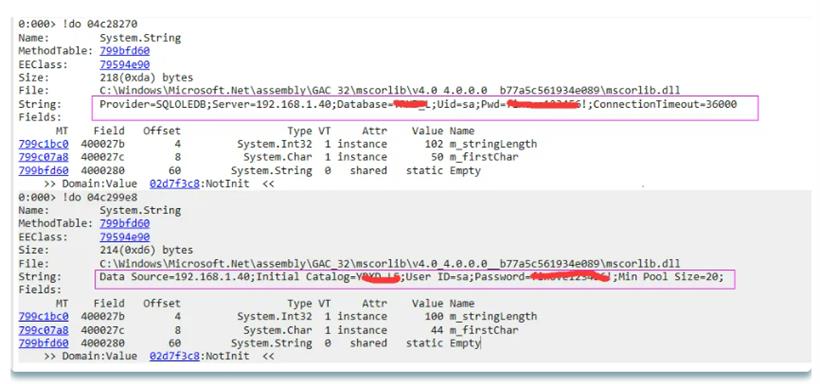This screenshot has height=384, width=820.
Task: Follow Domain link 02d7f3c8 in the 04c299e8 output
Action: 175,356
